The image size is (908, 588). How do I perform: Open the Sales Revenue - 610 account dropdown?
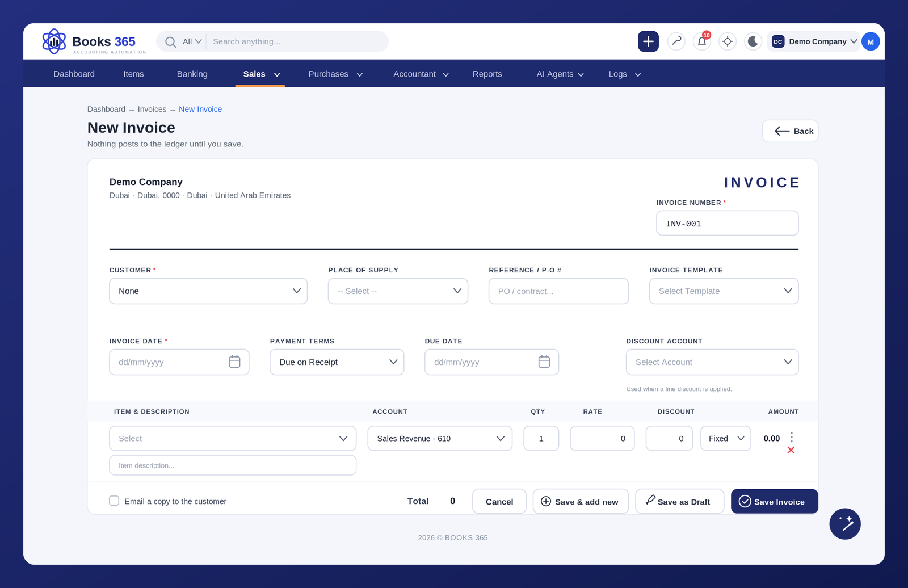440,439
